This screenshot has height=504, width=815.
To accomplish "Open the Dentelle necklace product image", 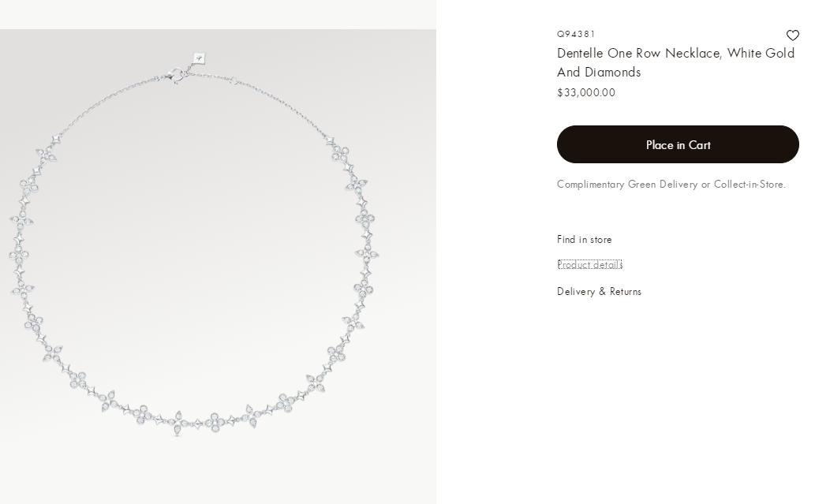I will coord(218,266).
